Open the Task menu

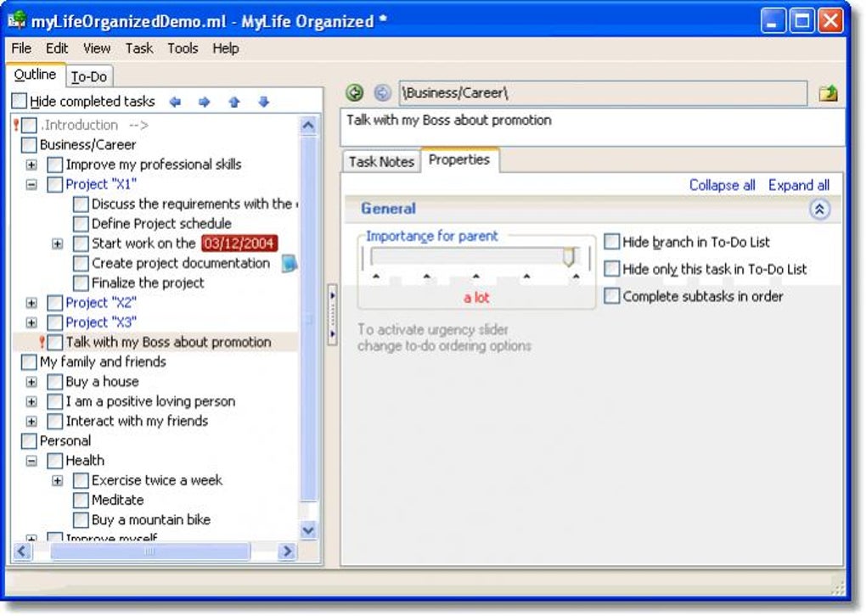coord(139,48)
